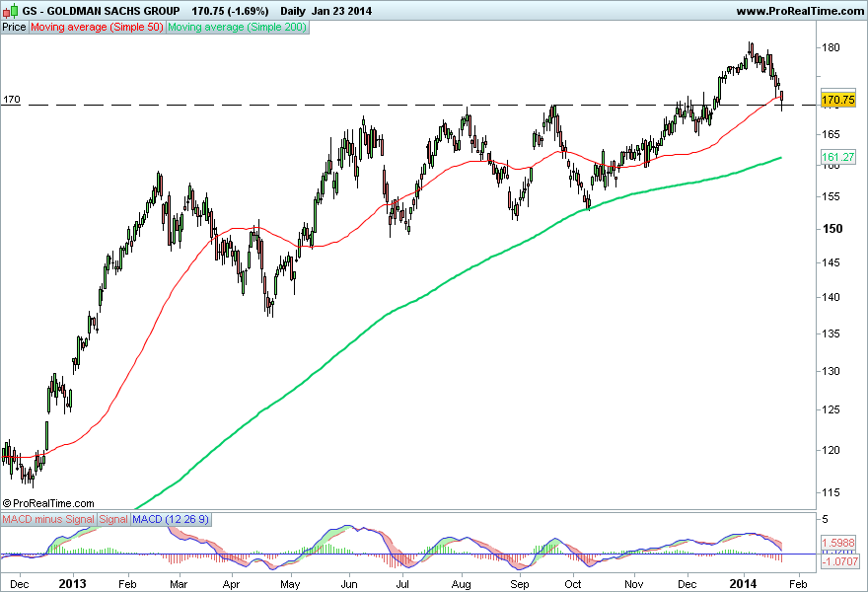
Task: Open the MACD minus Signal label
Action: pyautogui.click(x=48, y=519)
